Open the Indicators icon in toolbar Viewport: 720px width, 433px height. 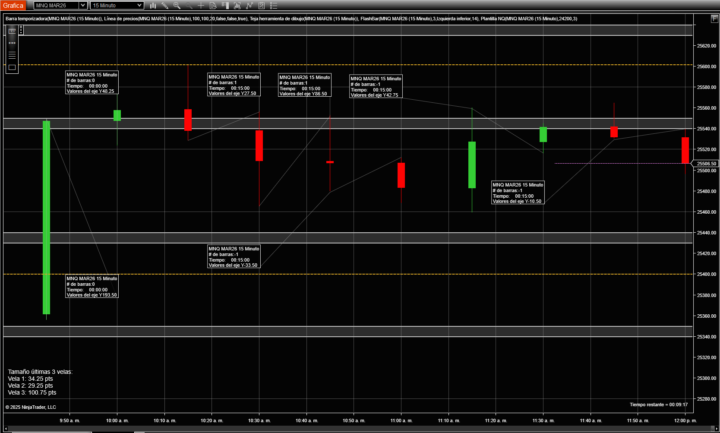(x=237, y=6)
